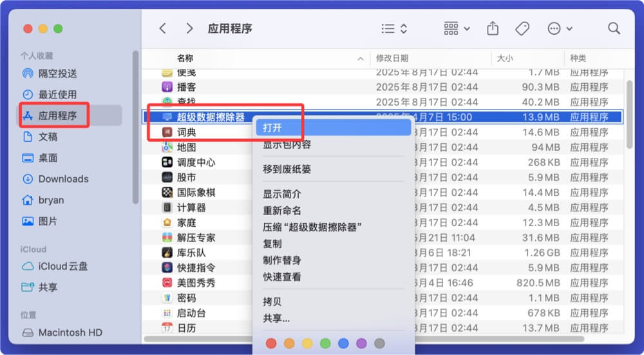Screen dimensions: 644x355
Task: Select AirDrop (隔空投送) in sidebar
Action: click(57, 73)
